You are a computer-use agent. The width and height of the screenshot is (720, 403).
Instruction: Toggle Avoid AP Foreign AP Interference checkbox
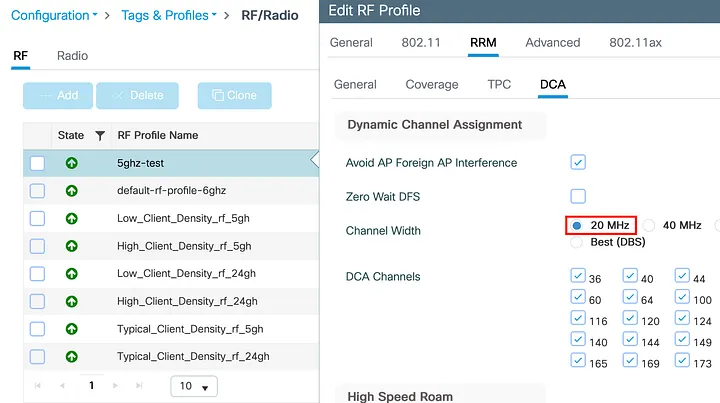tap(578, 162)
